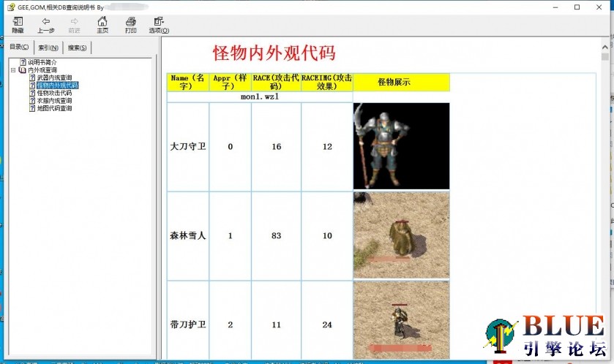Screen dimensions: 614x364
Task: Click the Appr (样子) column header
Action: tap(231, 82)
